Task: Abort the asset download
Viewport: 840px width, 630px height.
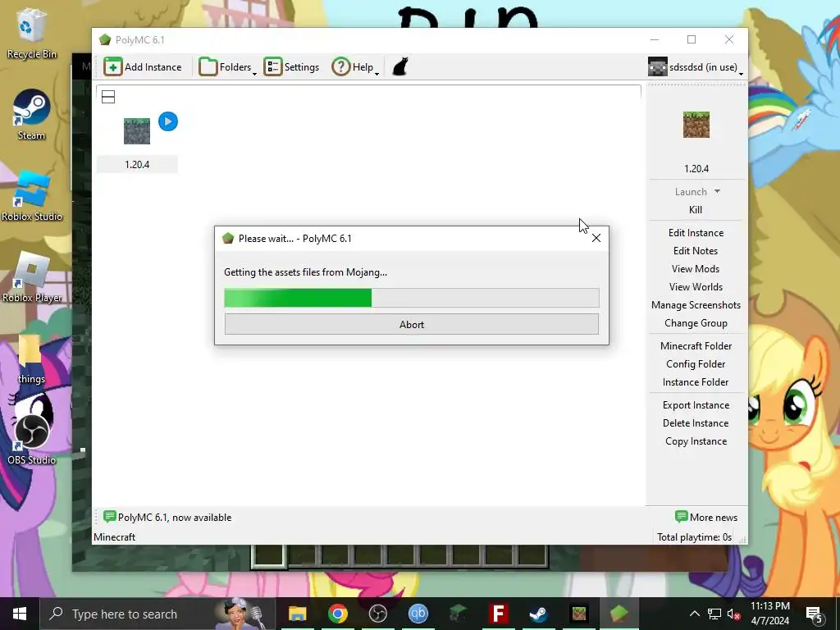Action: coord(412,325)
